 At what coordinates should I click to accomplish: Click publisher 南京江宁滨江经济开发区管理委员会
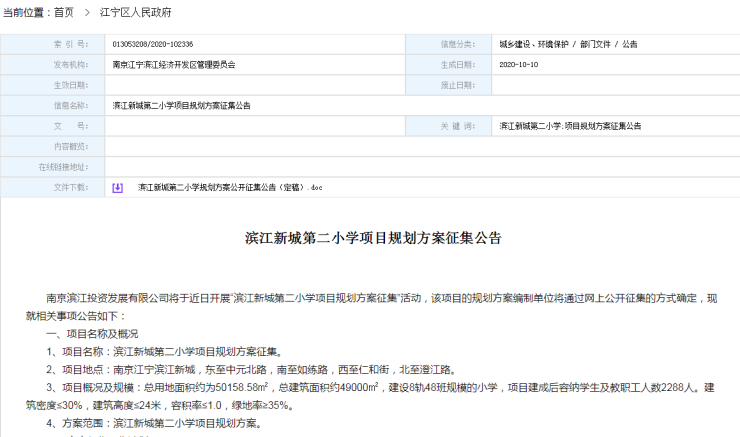(174, 65)
